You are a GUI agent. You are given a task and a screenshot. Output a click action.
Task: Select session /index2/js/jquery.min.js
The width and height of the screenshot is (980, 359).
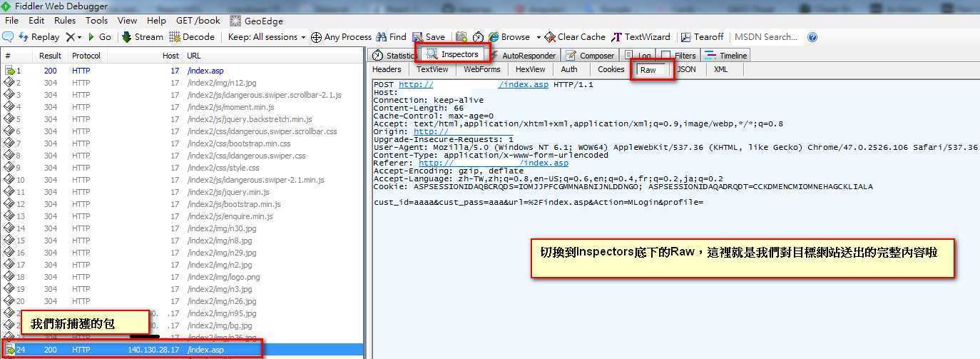click(183, 192)
